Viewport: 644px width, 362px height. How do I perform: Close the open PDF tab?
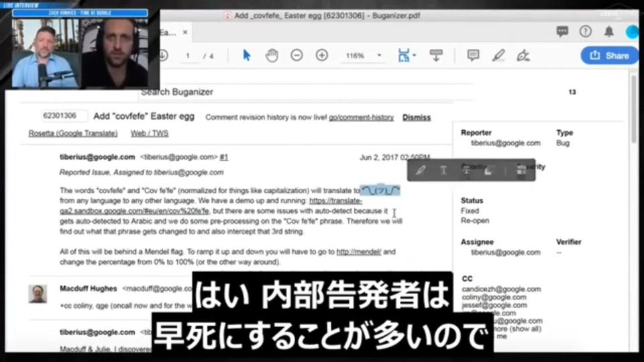(x=185, y=32)
